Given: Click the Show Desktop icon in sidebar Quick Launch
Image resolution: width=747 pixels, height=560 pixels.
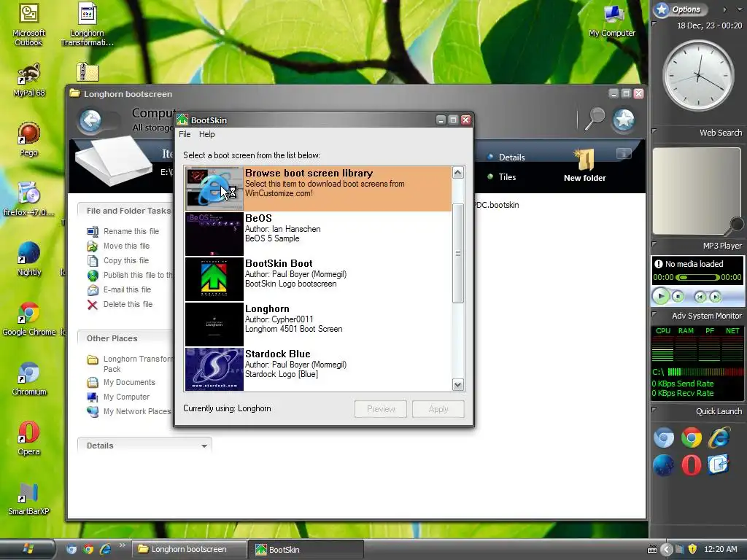Looking at the screenshot, I should point(719,464).
